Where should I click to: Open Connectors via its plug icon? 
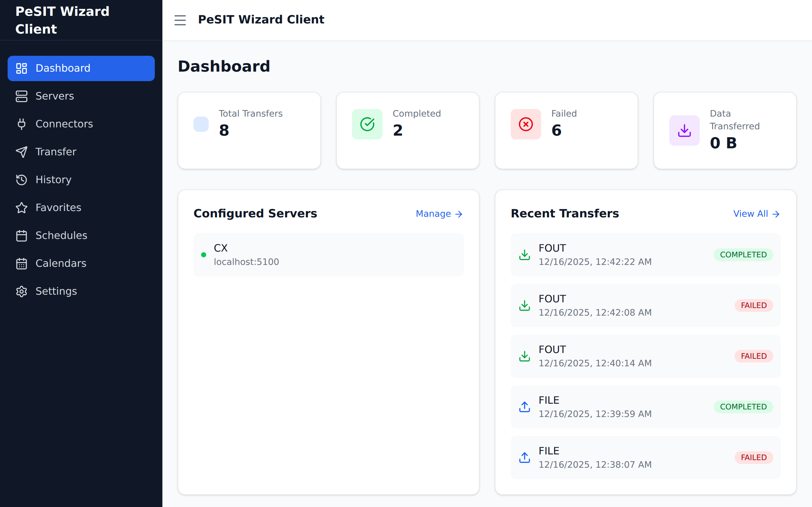pyautogui.click(x=22, y=124)
